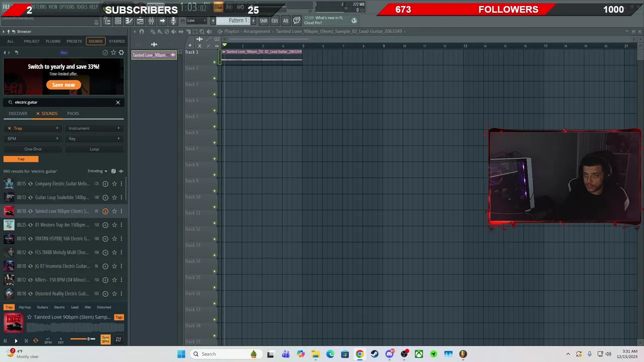Open the BPM filter dropdown
644x362 pixels.
tap(33, 139)
